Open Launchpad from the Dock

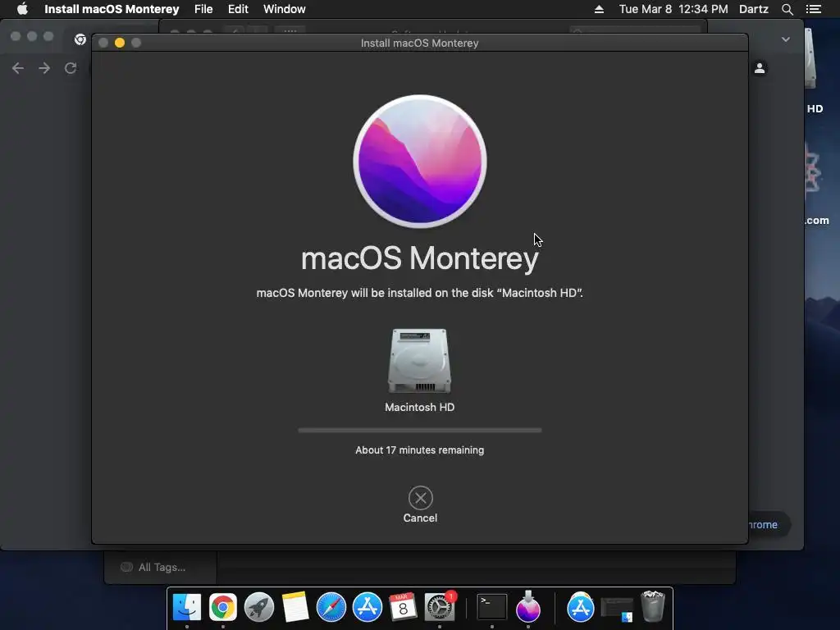tap(258, 607)
